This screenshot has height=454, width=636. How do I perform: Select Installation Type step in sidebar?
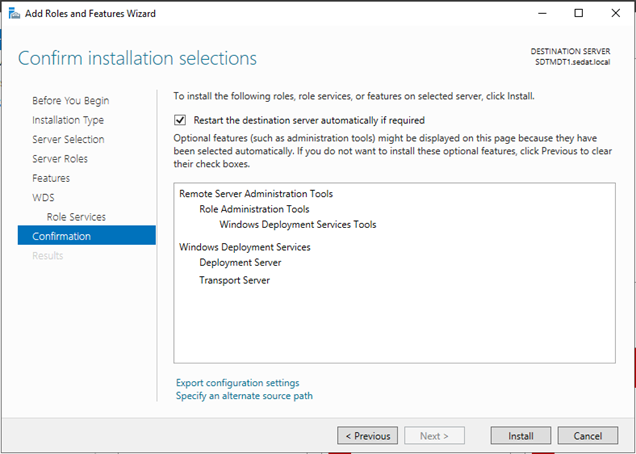click(68, 120)
